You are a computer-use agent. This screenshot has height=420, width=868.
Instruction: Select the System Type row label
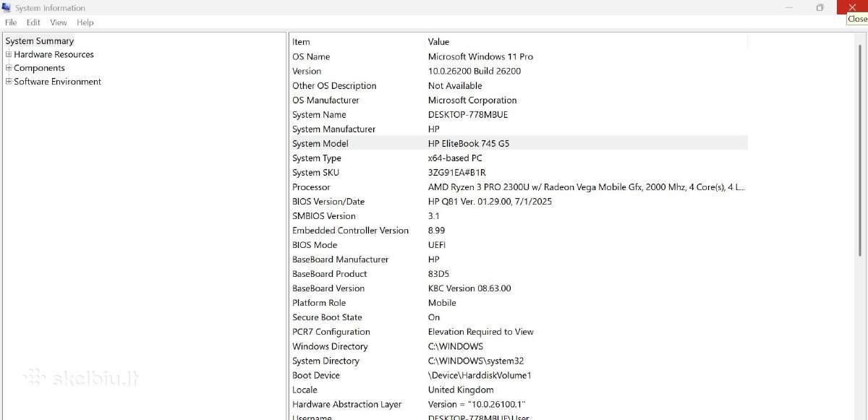(x=317, y=158)
